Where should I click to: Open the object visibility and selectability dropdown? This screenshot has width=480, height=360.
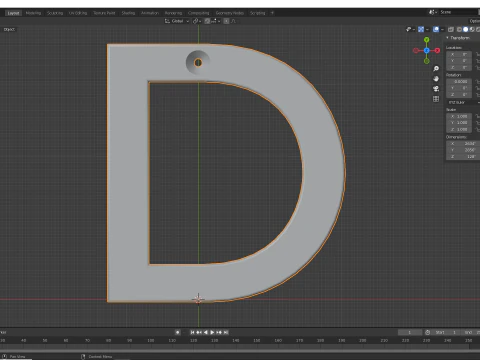pyautogui.click(x=410, y=29)
